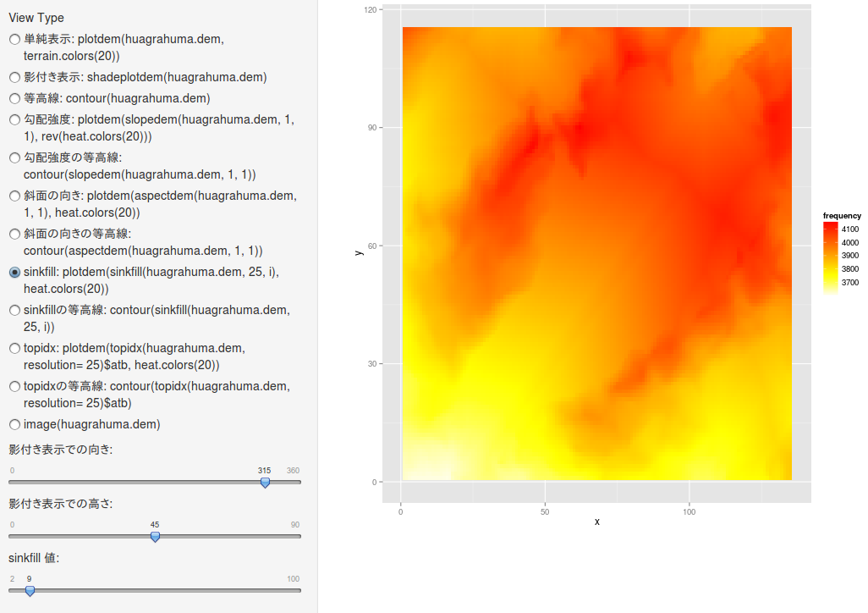Click the sinkfill slider maximum label '100'
868x613 pixels.
click(x=294, y=578)
